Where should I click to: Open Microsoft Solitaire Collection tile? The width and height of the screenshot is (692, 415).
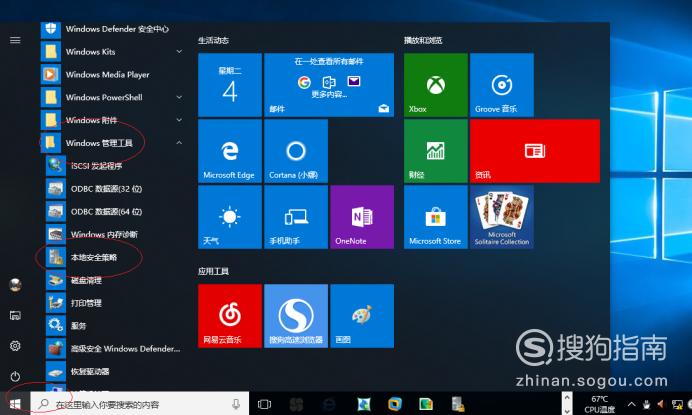(x=502, y=217)
